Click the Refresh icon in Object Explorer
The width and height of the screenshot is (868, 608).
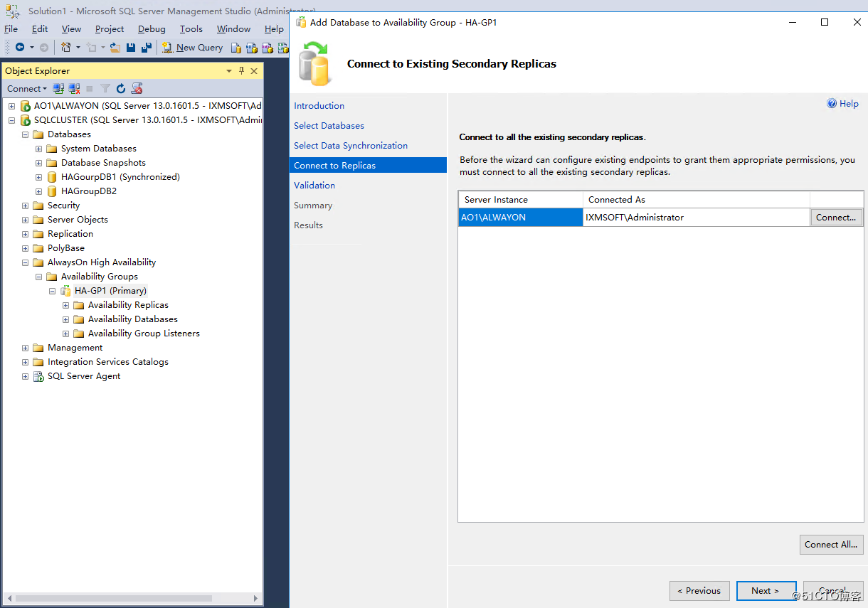coord(120,88)
